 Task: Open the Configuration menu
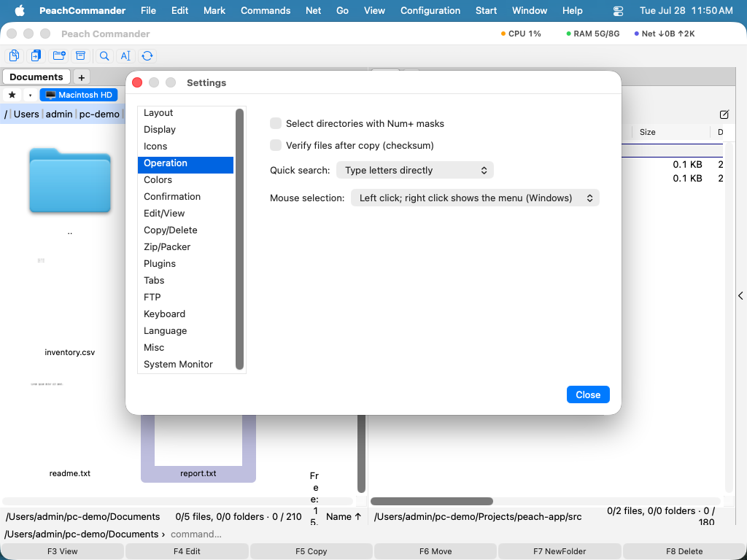pyautogui.click(x=430, y=10)
